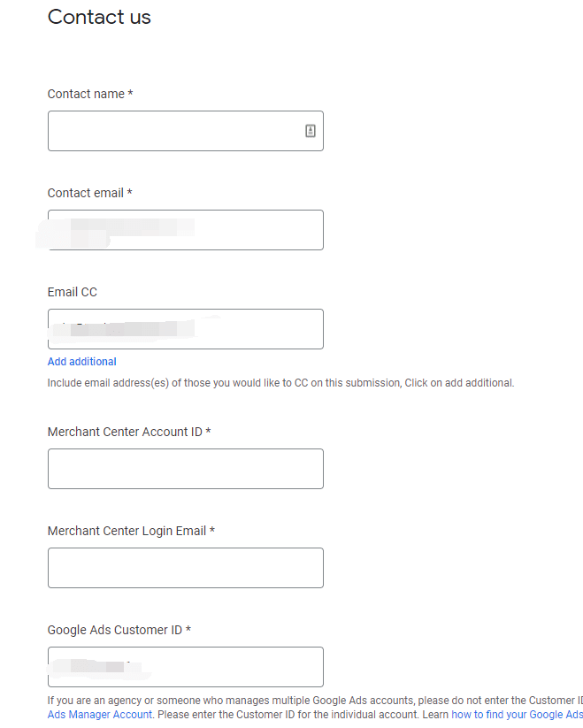
Task: Click the 'Contact us' page heading
Action: 99,17
